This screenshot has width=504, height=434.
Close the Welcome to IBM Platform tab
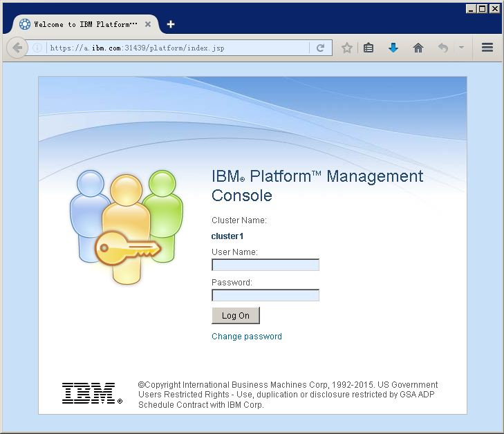tap(148, 24)
